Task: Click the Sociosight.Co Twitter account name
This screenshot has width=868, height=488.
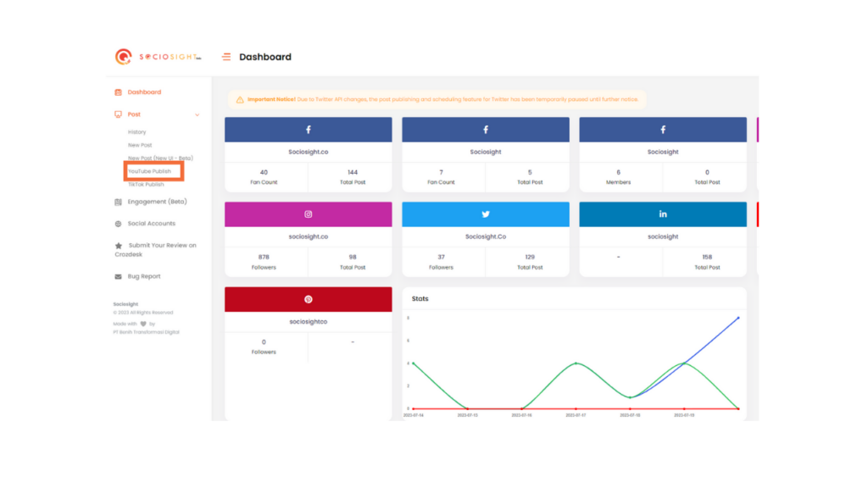Action: click(x=486, y=236)
